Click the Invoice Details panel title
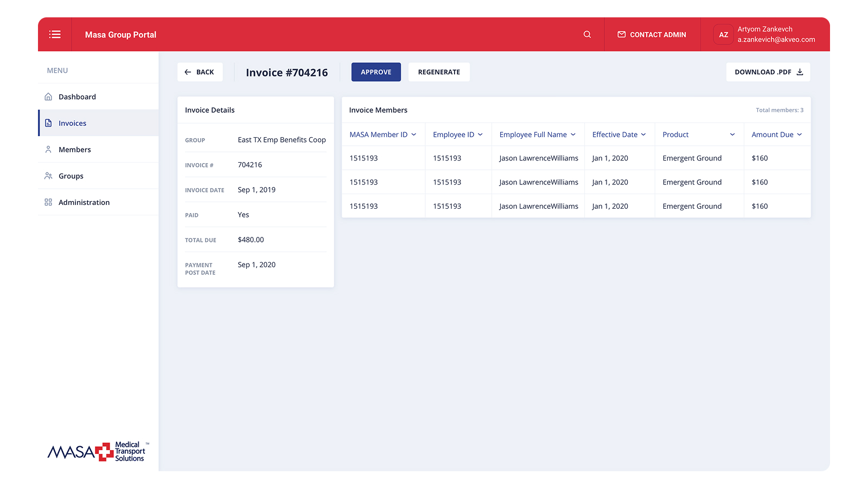Viewport: 868px width, 488px height. 210,110
